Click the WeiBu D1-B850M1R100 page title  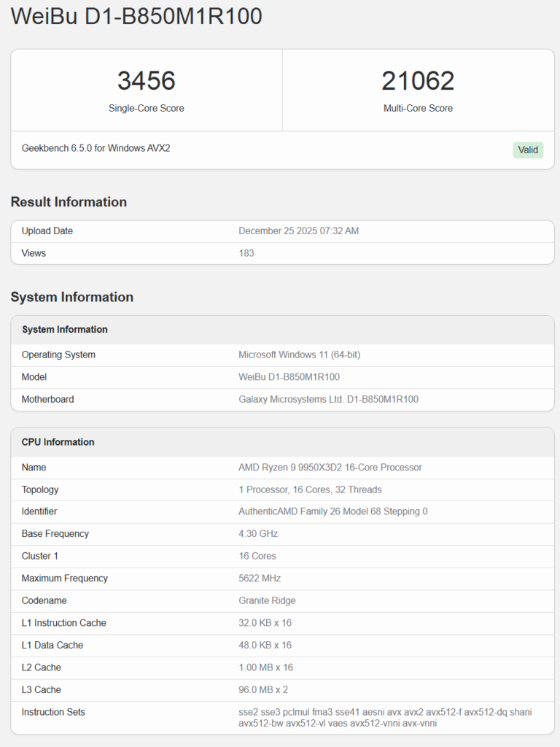pos(136,17)
